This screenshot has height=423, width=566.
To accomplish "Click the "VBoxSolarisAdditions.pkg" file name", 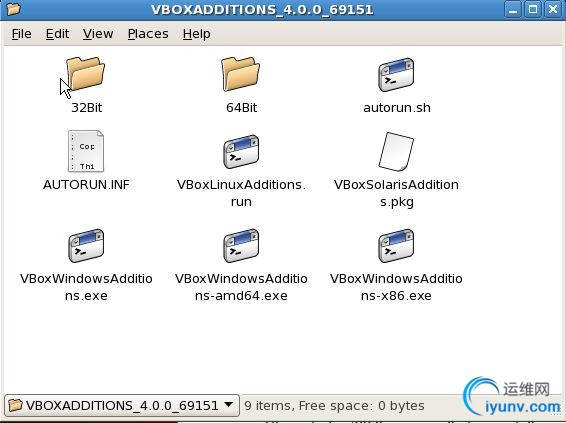I will [396, 193].
